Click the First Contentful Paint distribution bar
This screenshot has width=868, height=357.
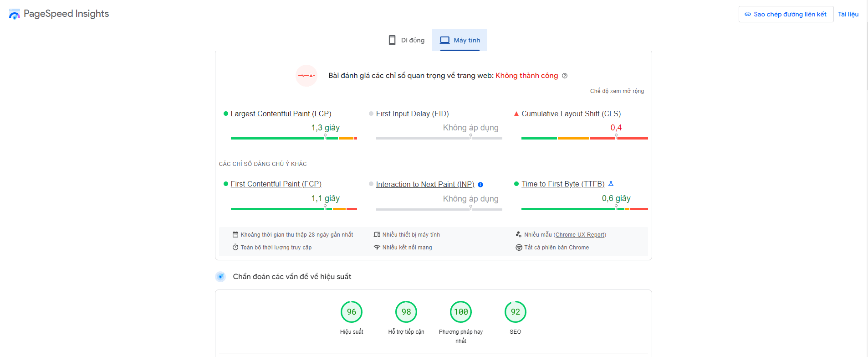[294, 209]
